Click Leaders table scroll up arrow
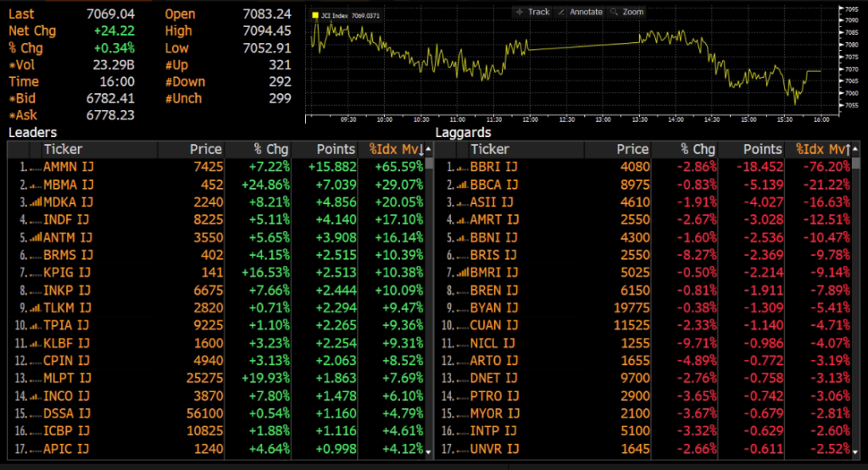 (x=428, y=149)
